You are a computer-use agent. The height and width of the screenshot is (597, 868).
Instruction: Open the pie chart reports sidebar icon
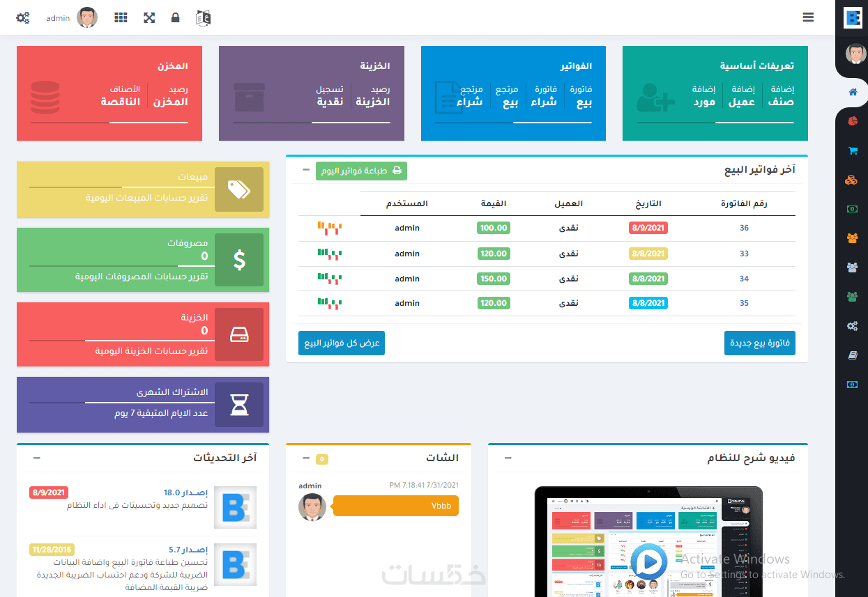pos(852,121)
